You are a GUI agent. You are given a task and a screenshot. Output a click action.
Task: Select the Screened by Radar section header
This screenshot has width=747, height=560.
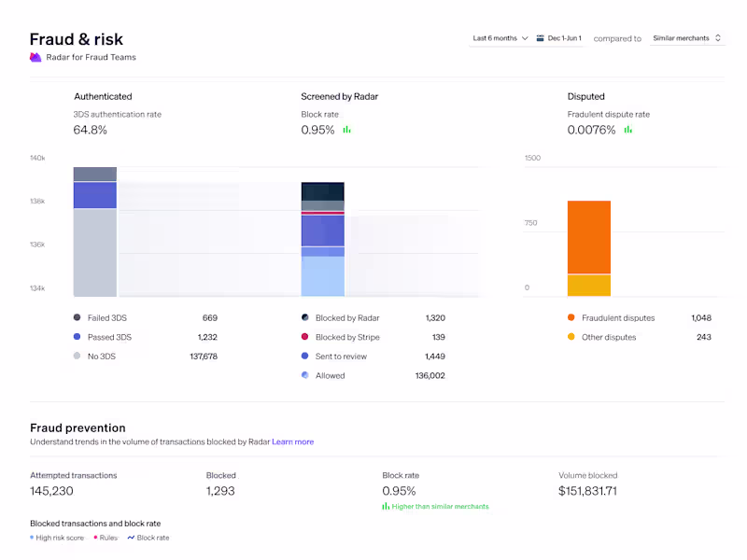coord(339,96)
